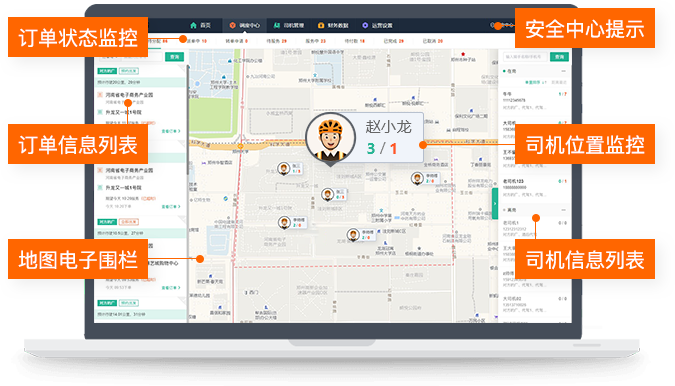
Task: Switch to the 调度中心 tab
Action: pyautogui.click(x=245, y=25)
